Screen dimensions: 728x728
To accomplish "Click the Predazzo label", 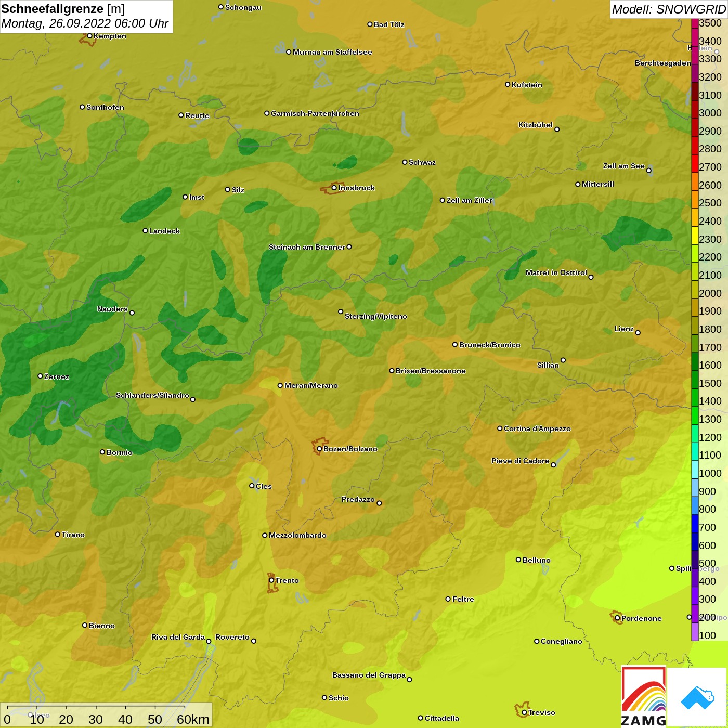I will pyautogui.click(x=358, y=499).
